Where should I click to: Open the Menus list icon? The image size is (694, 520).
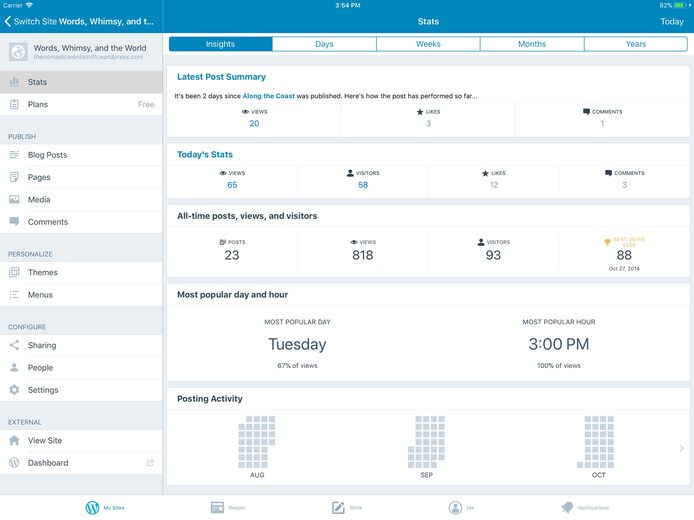pos(14,295)
